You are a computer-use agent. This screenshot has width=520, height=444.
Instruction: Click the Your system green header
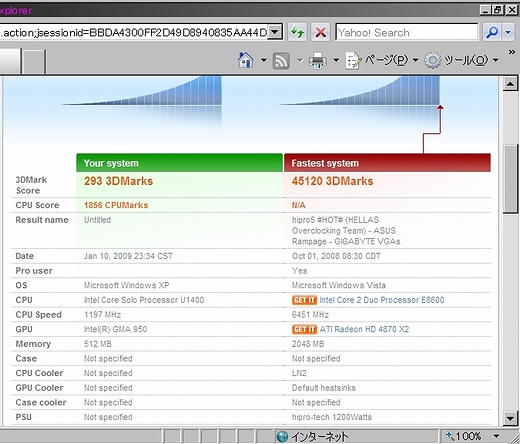(x=179, y=163)
